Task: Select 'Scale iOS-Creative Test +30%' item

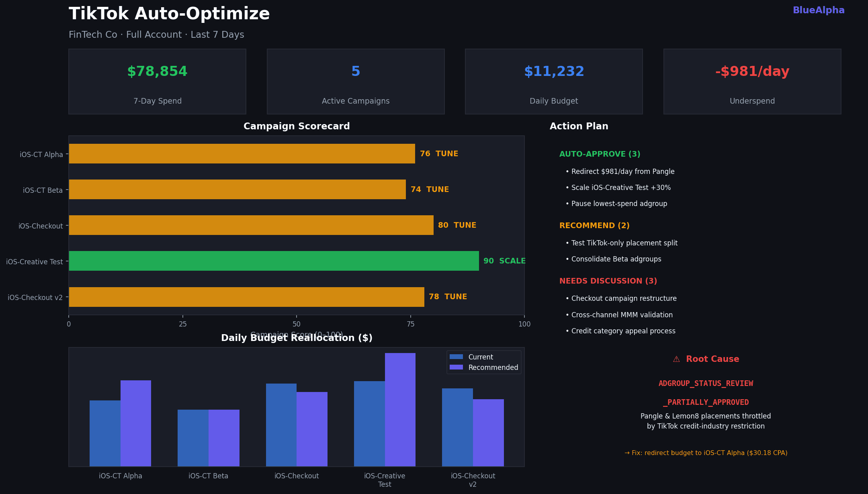Action: tap(618, 188)
